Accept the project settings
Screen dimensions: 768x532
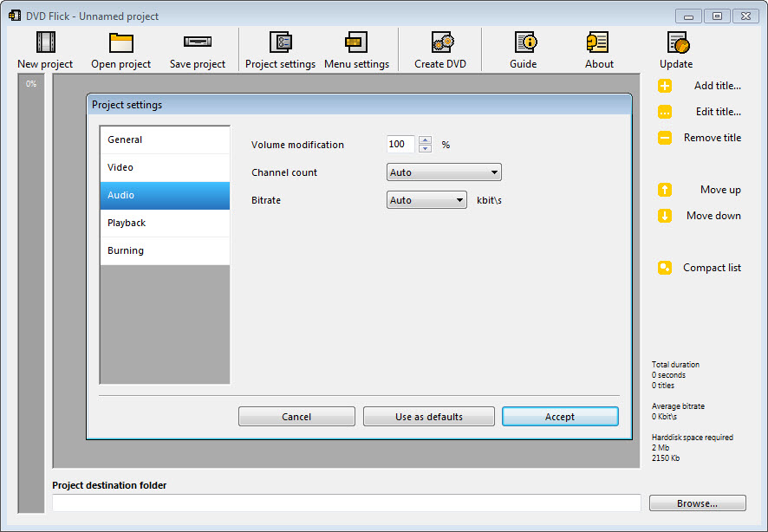[559, 416]
